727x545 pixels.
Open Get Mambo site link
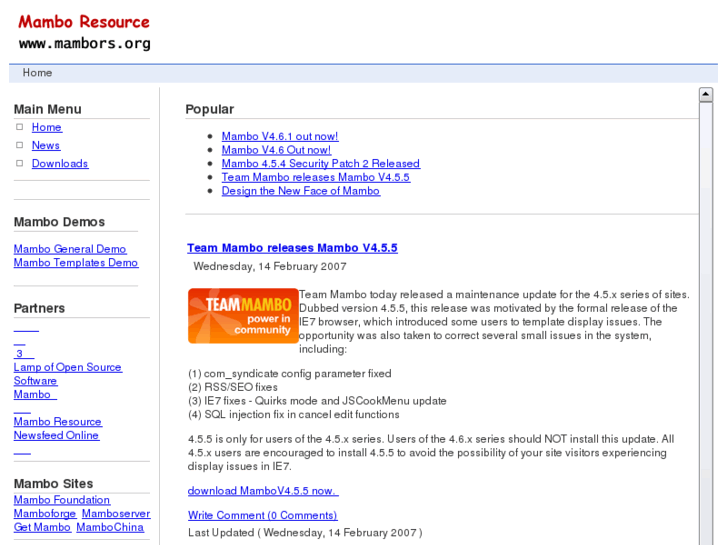(x=42, y=527)
